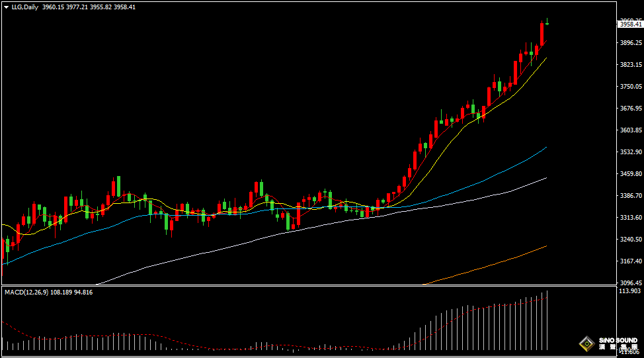Click the 3167.40 price axis label
Viewport: 644px width, 358px height.
point(630,261)
